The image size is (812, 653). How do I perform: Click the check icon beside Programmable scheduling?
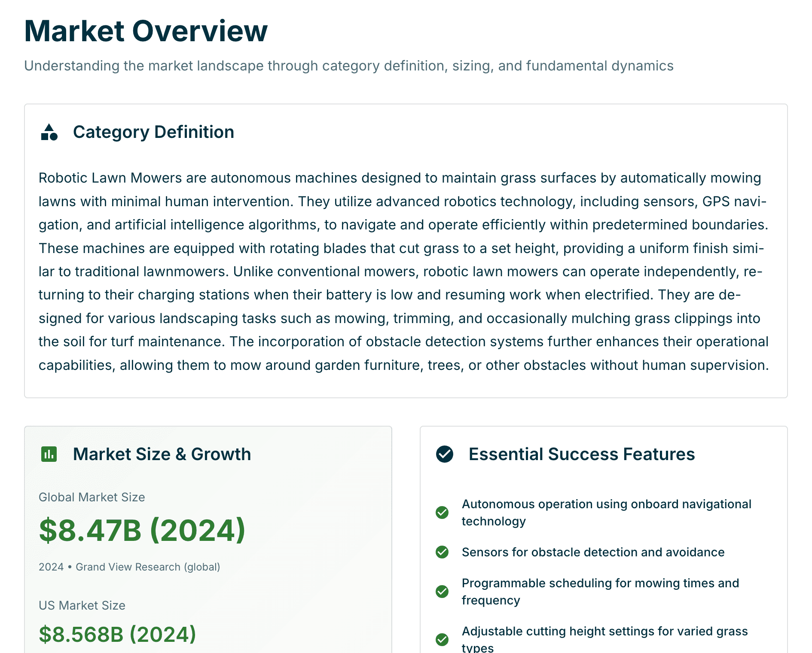click(x=442, y=592)
